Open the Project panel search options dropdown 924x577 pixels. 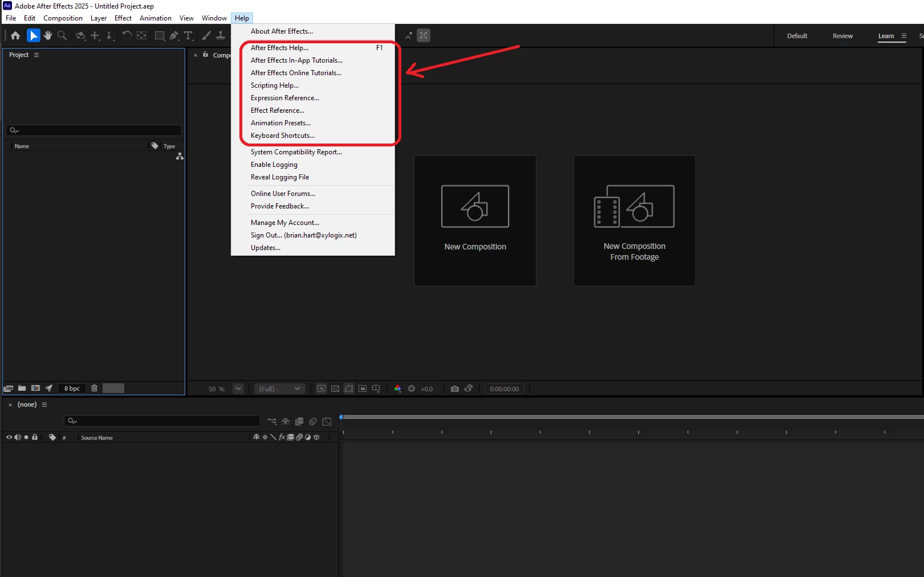click(14, 130)
